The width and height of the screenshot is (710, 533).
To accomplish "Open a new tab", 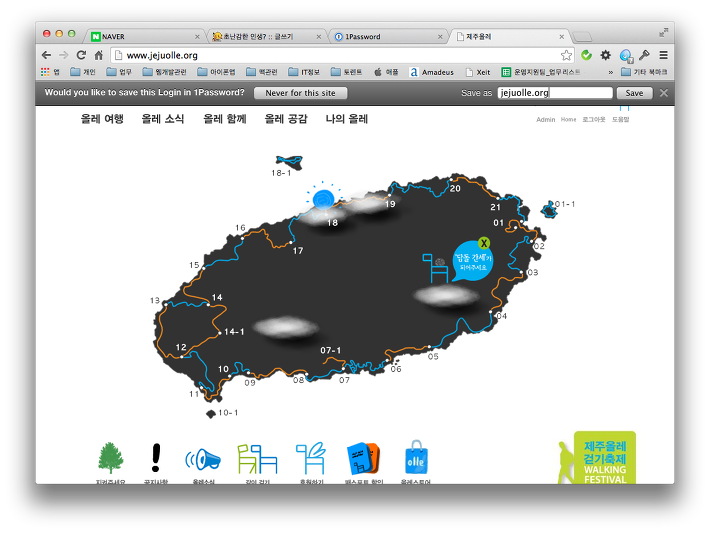I will 582,37.
